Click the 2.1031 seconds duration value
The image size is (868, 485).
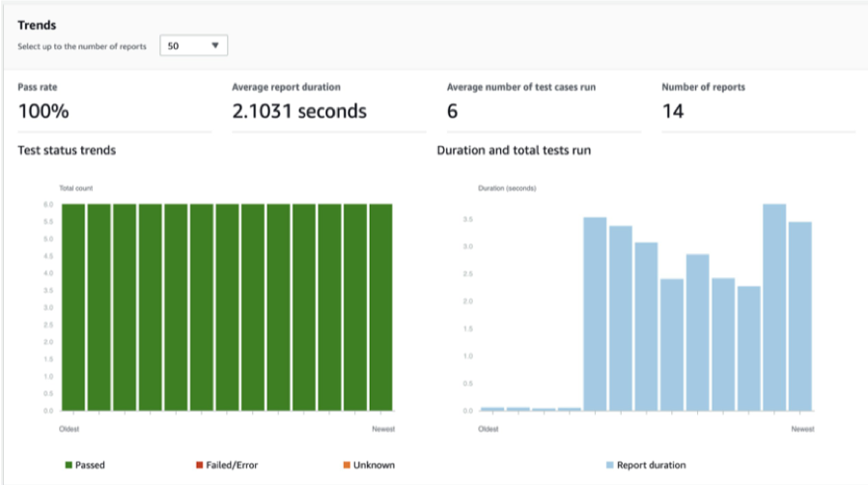(x=299, y=111)
